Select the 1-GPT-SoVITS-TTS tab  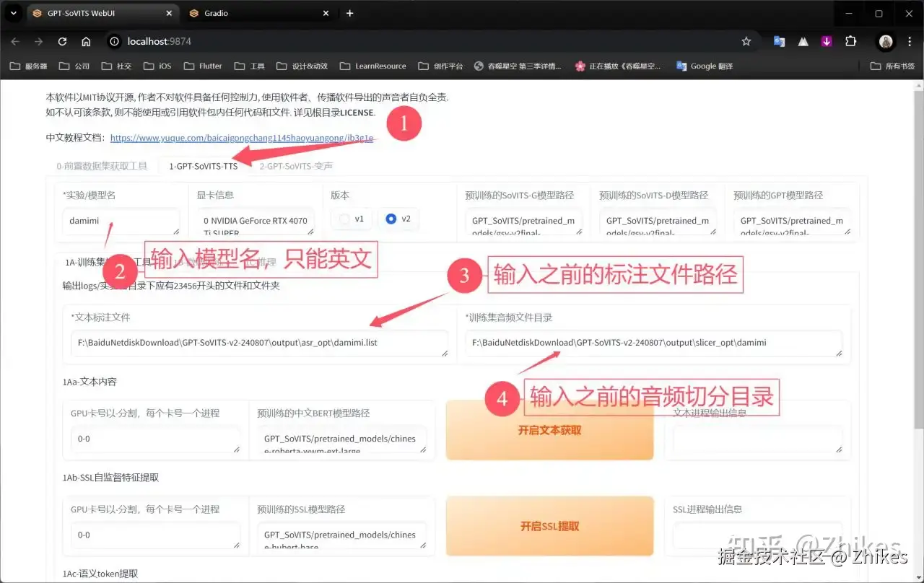(x=204, y=166)
